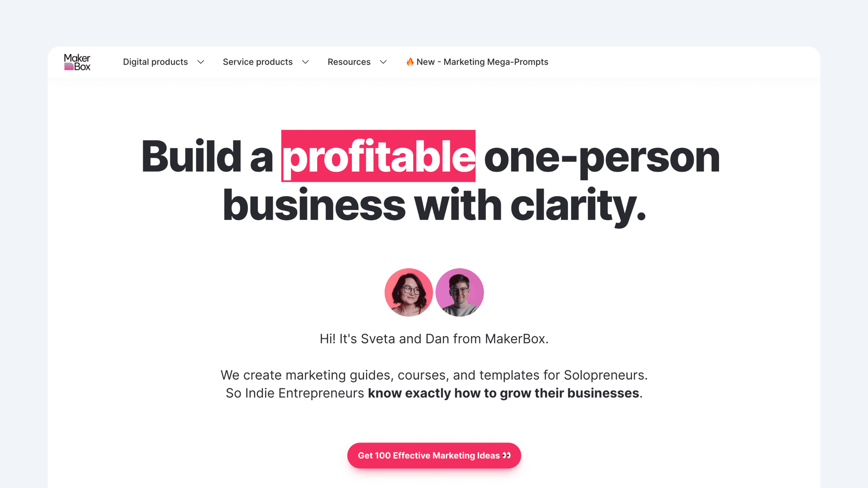Viewport: 868px width, 488px height.
Task: Click the pink highlight behind 'profitable'
Action: point(378,156)
